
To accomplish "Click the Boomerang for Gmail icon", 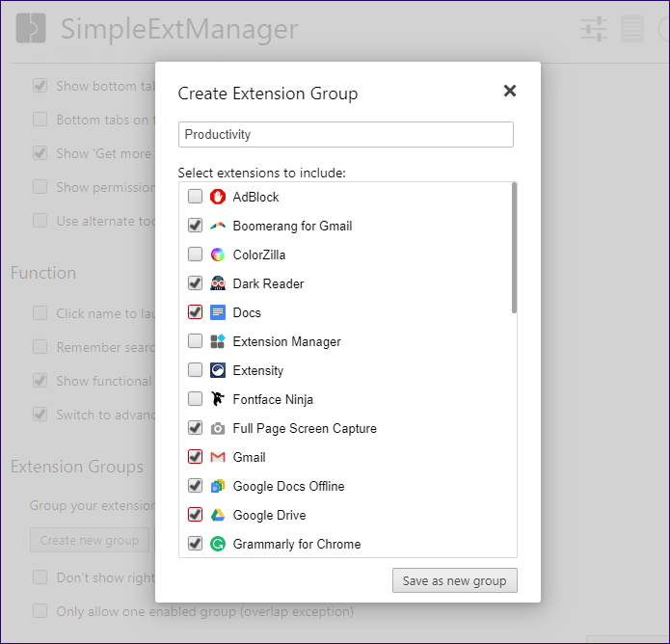I will [x=218, y=226].
